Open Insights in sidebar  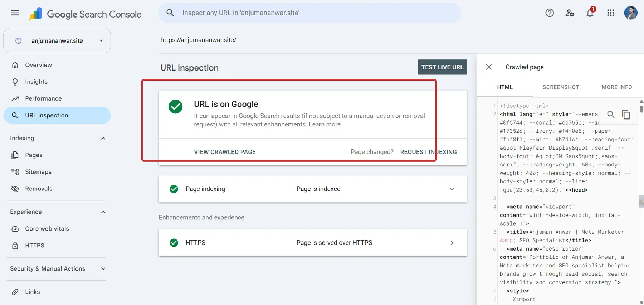point(57,82)
